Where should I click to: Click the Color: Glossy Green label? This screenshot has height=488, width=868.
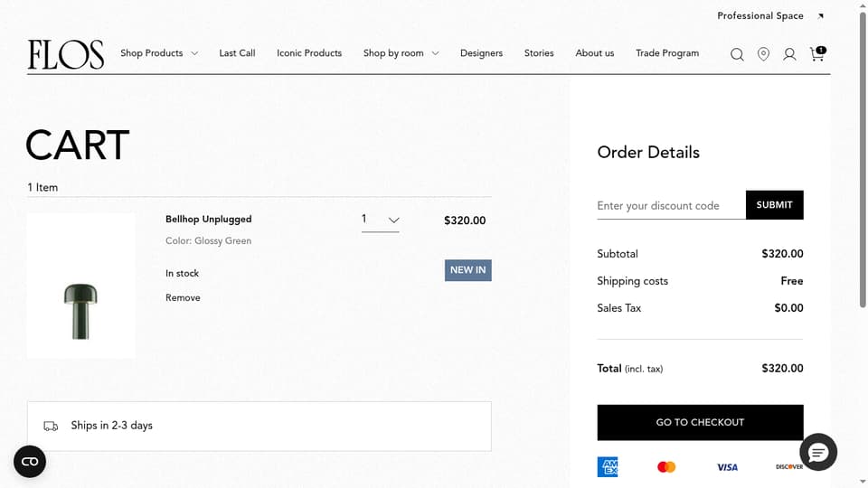[x=208, y=240]
